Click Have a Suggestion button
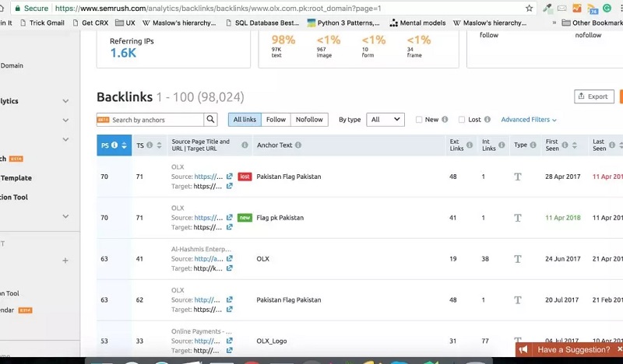Image resolution: width=623 pixels, height=364 pixels. point(574,350)
